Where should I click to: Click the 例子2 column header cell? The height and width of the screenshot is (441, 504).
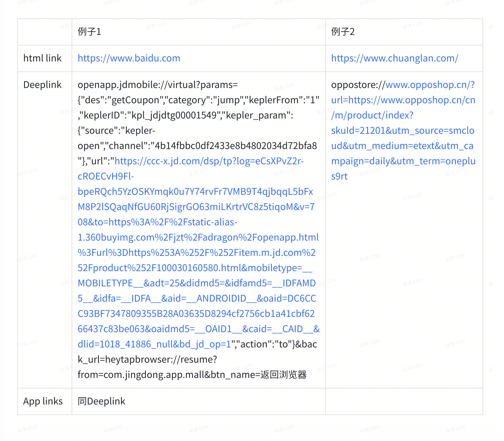(x=343, y=32)
